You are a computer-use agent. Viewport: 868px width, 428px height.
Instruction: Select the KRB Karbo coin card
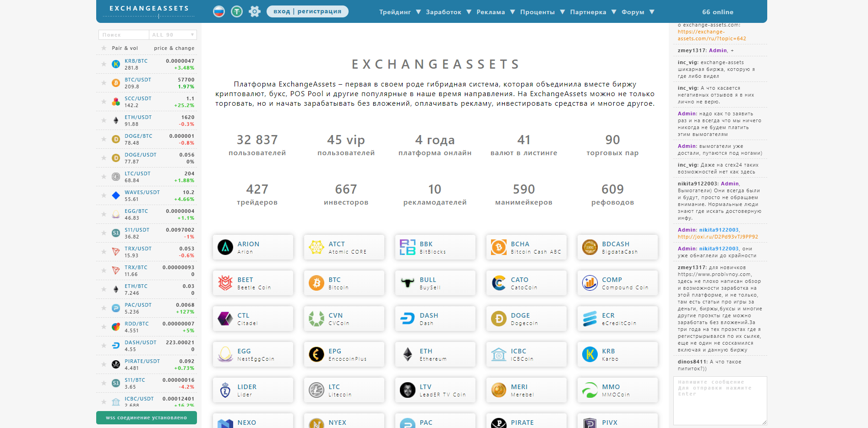(x=617, y=354)
